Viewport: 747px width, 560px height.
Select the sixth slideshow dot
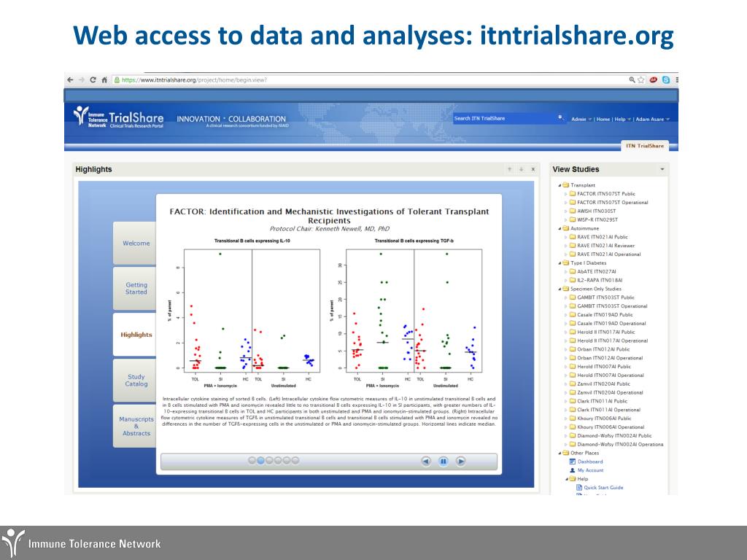tap(295, 461)
